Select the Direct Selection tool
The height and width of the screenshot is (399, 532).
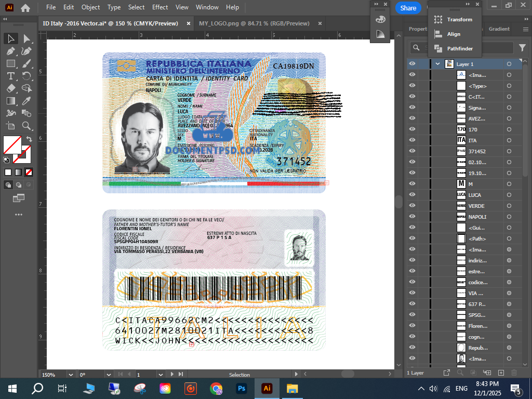click(26, 39)
